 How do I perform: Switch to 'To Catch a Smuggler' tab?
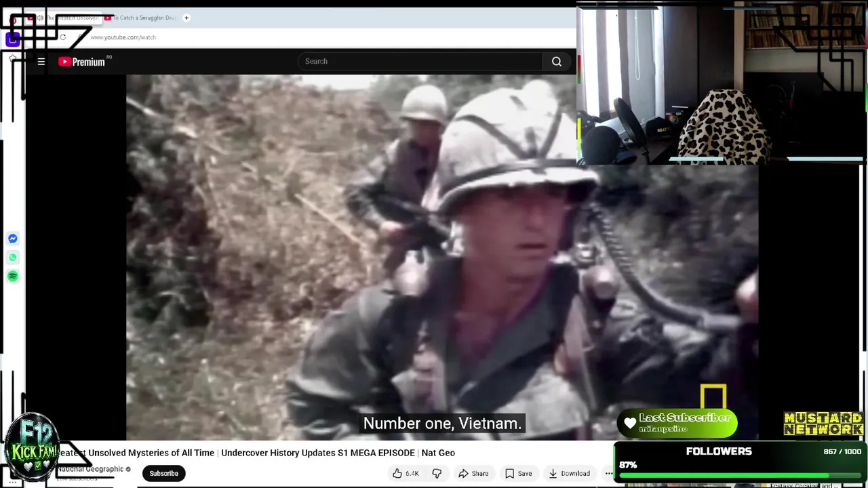coord(140,18)
